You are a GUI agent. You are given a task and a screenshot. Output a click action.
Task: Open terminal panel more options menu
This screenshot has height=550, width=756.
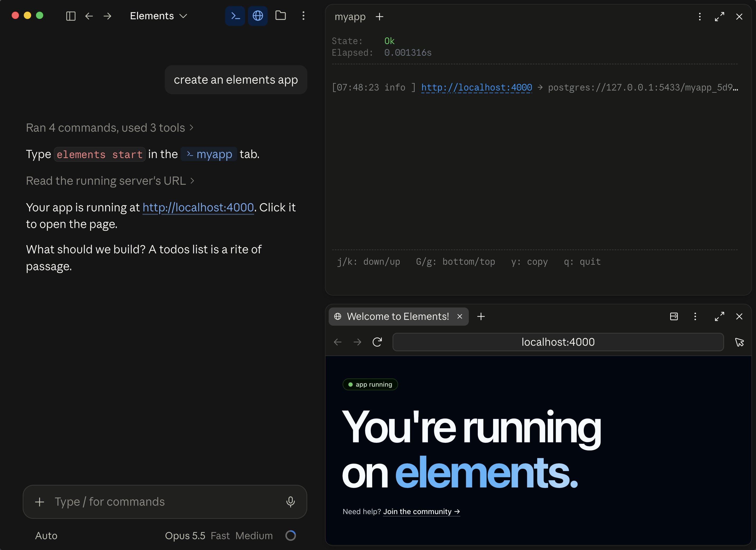pos(700,17)
